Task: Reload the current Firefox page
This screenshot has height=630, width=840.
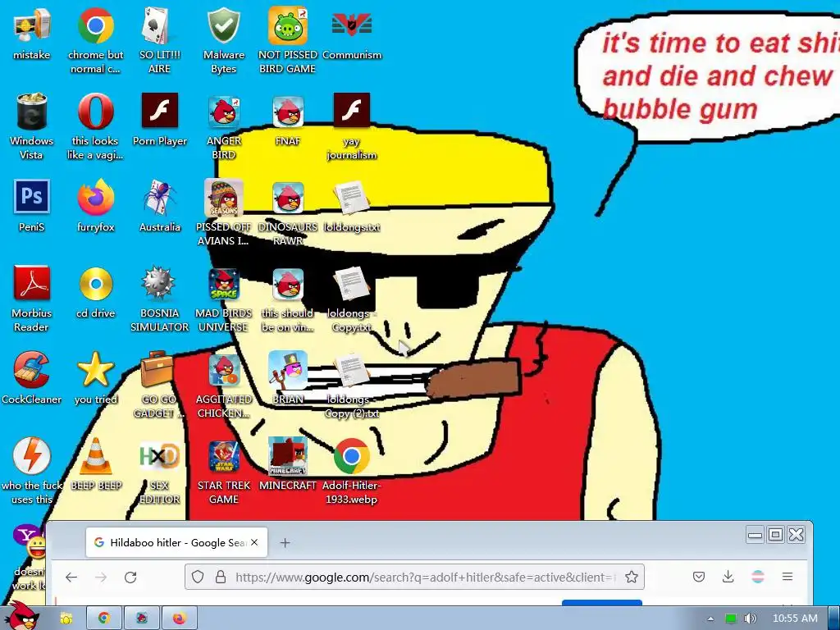Action: pyautogui.click(x=130, y=577)
